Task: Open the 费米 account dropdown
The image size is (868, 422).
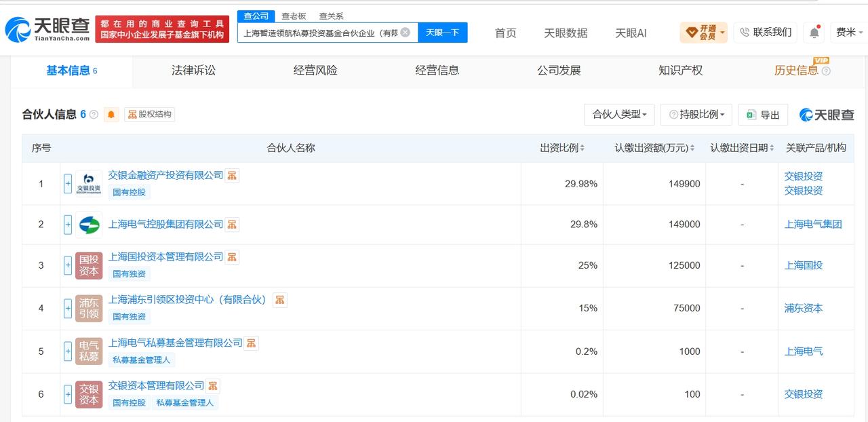Action: click(x=849, y=32)
